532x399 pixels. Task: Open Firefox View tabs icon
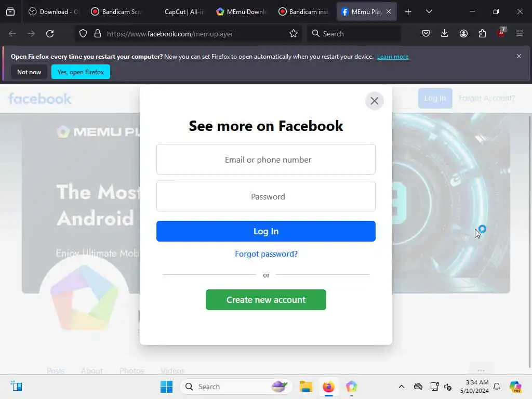point(10,11)
